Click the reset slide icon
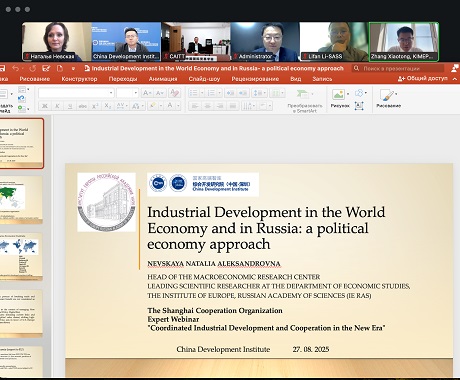 tap(21, 99)
